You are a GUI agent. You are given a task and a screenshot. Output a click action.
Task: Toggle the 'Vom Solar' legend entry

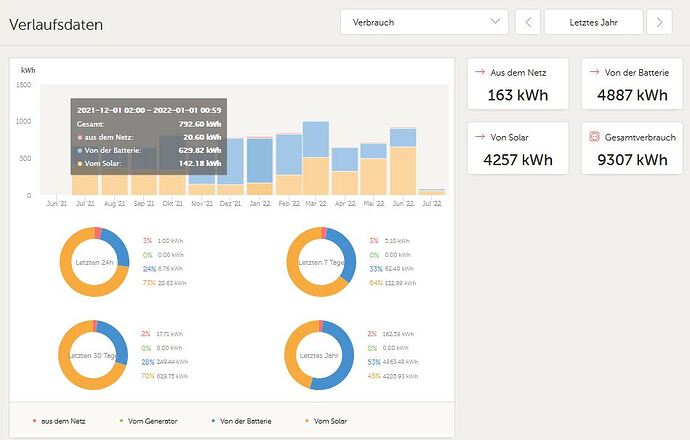pyautogui.click(x=326, y=421)
